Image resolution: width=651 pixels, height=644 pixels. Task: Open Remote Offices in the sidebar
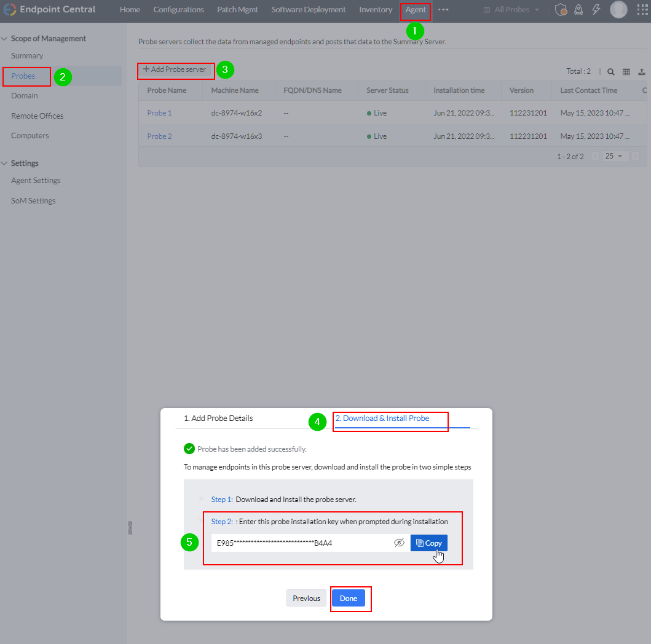coord(37,116)
